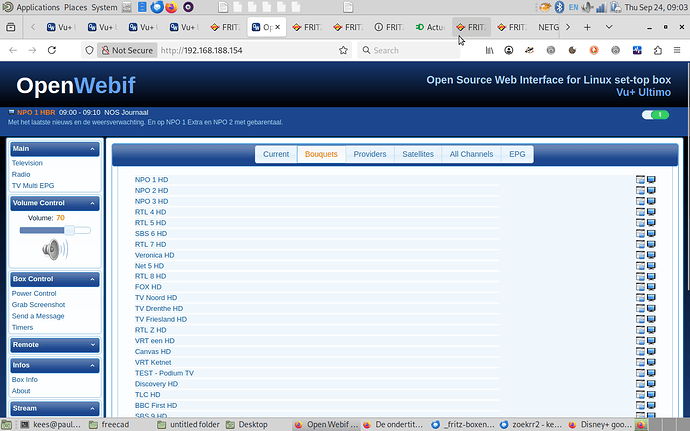The height and width of the screenshot is (431, 690).
Task: Open the Not Secure site info
Action: pyautogui.click(x=127, y=50)
